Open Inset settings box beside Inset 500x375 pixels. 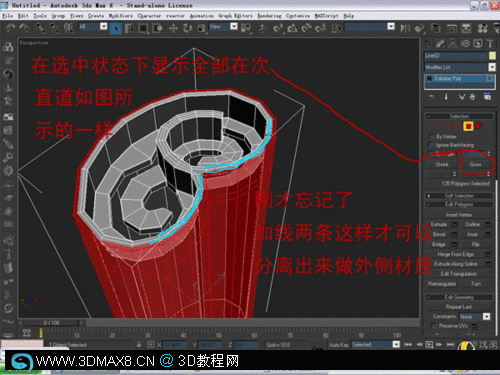488,234
